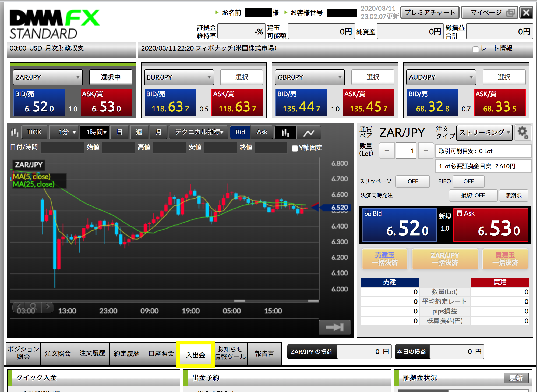The image size is (537, 392).
Task: Open the 1-minute timeframe dropdown
Action: pos(64,132)
